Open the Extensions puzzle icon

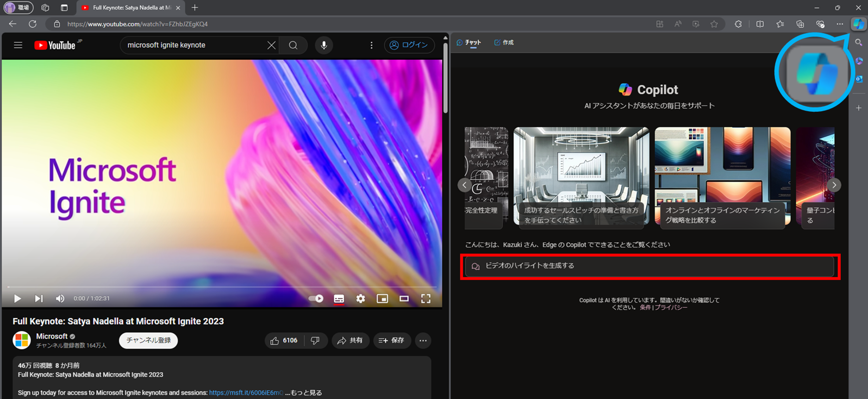[738, 24]
